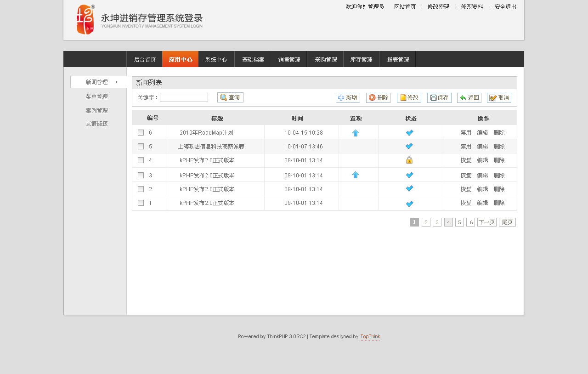Tick the checkbox for news item 2
Screen dimensions: 588x374
(141, 189)
